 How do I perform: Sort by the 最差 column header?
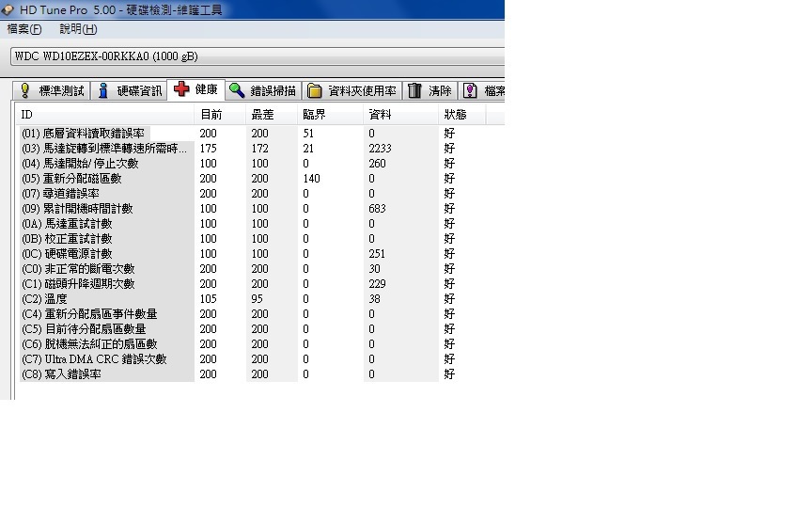coord(272,115)
